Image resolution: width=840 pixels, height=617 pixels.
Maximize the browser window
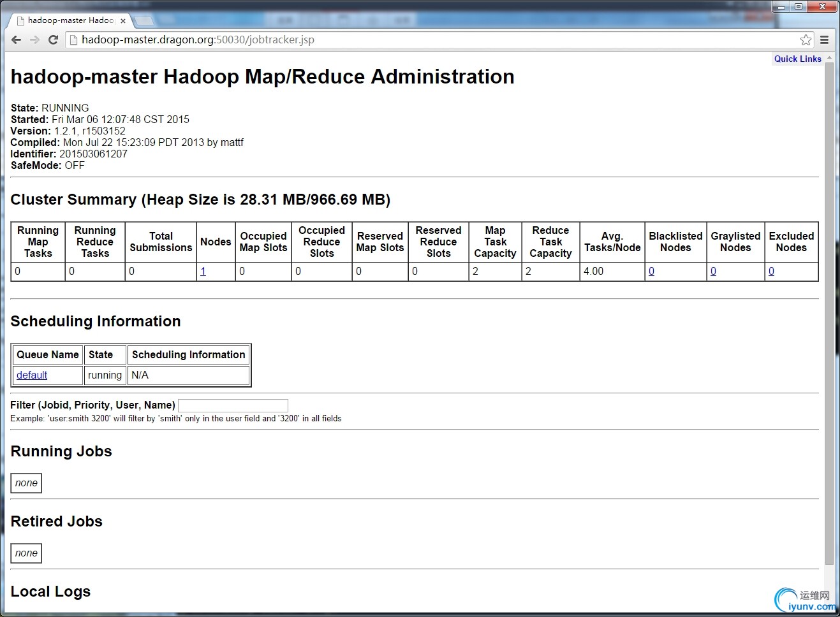click(799, 7)
